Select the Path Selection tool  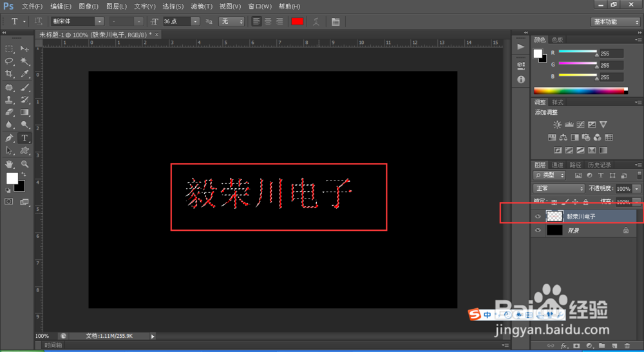click(x=8, y=150)
